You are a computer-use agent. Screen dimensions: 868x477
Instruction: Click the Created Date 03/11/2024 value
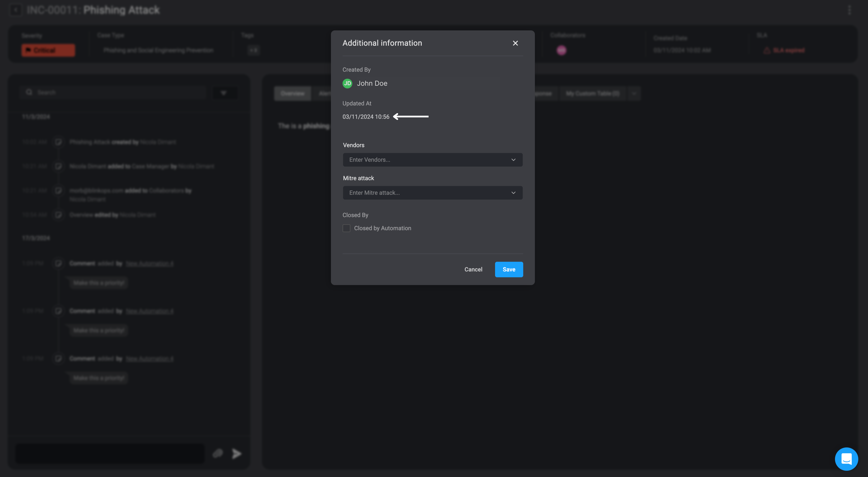tap(682, 50)
